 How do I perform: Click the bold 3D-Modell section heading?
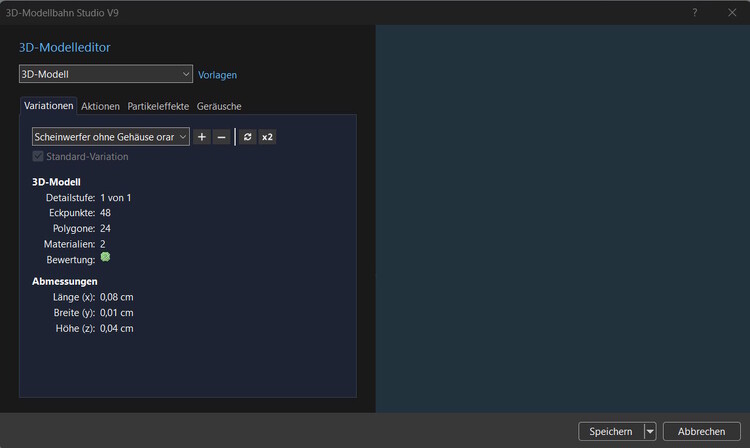(x=56, y=182)
